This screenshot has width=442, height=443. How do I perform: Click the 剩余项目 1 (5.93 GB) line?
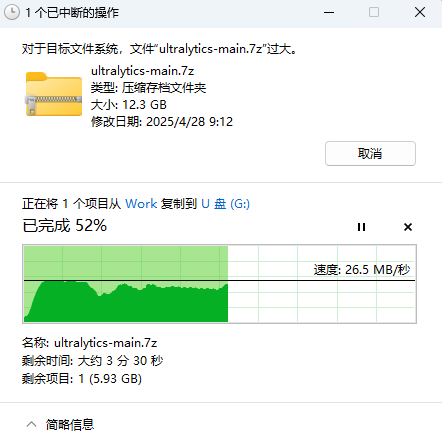pos(82,379)
